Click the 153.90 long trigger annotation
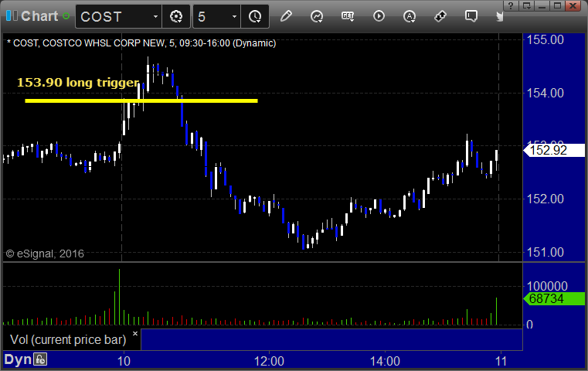The image size is (588, 371). tap(78, 82)
